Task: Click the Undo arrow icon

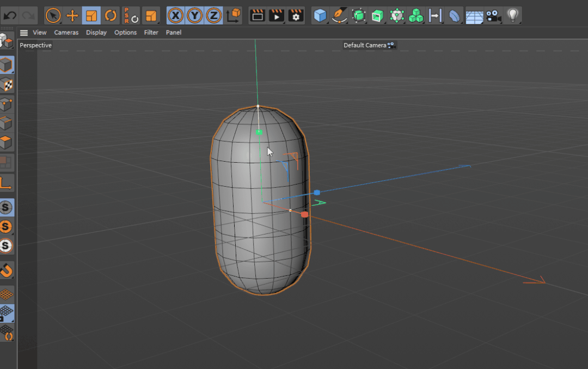Action: (10, 16)
